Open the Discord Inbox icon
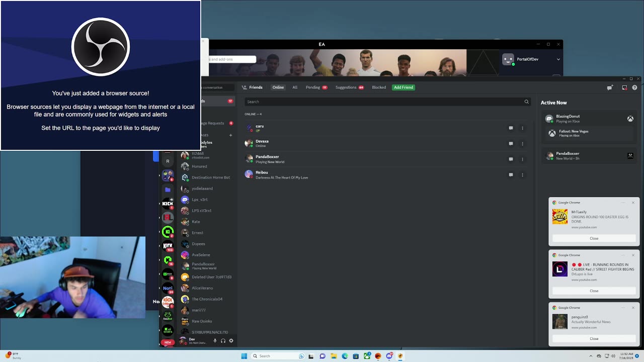The image size is (644, 362). [624, 87]
